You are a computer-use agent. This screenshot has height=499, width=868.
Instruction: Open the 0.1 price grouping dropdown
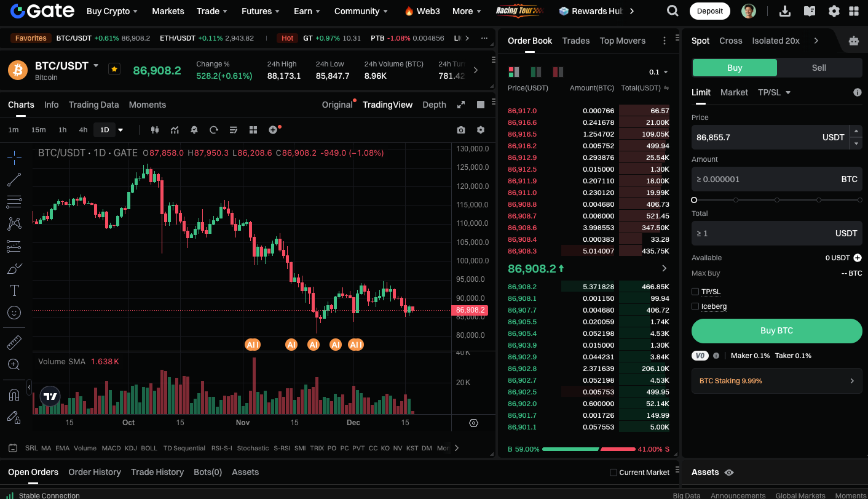pos(658,72)
